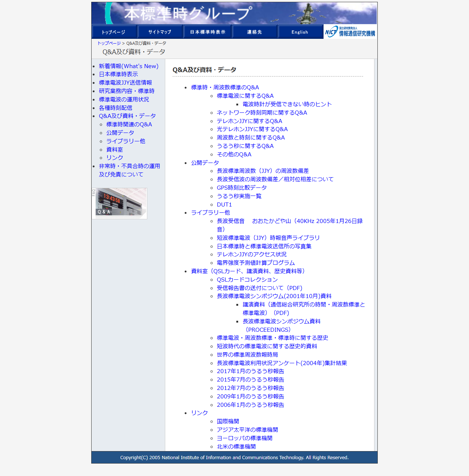
Task: Open 標準時関連のQ&A sidebar sub-item
Action: click(x=129, y=124)
